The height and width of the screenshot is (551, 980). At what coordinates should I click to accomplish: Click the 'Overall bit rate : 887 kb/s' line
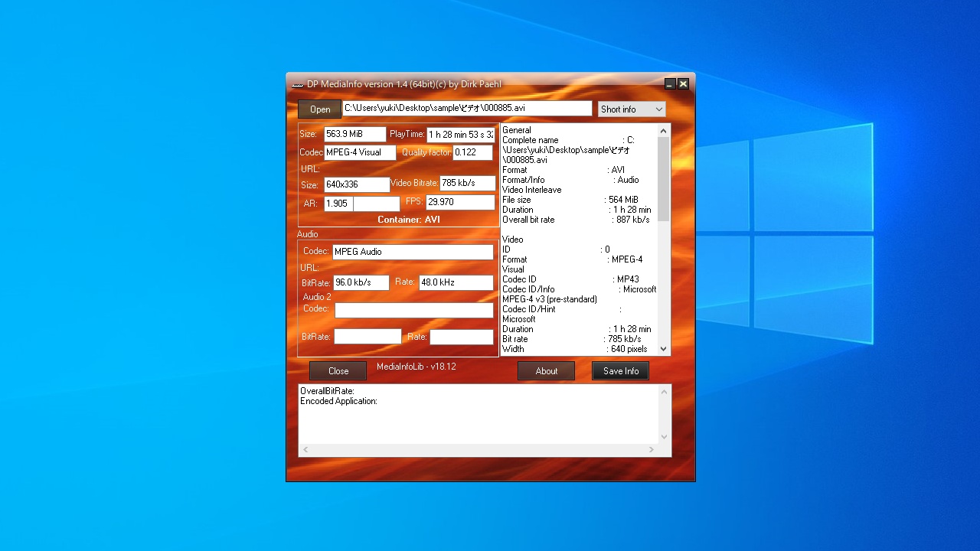[576, 220]
